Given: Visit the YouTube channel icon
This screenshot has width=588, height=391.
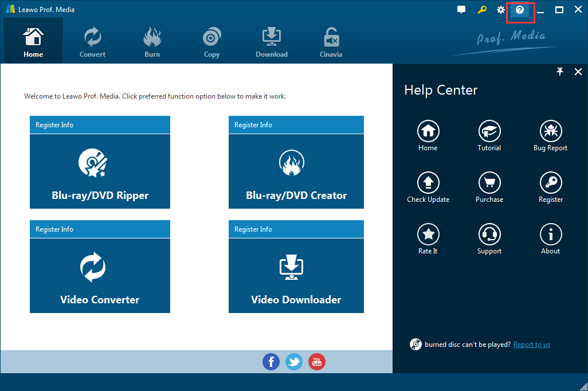Looking at the screenshot, I should [x=316, y=361].
